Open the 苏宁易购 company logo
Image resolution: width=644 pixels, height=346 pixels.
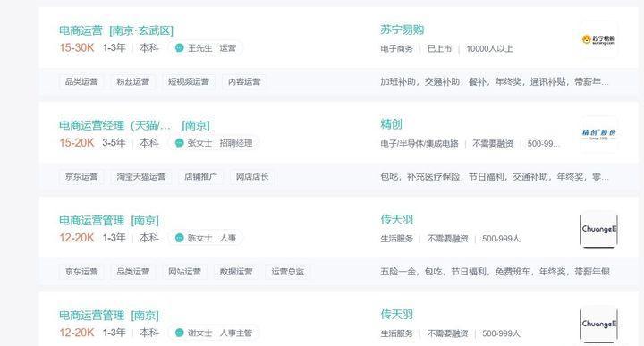pos(598,39)
